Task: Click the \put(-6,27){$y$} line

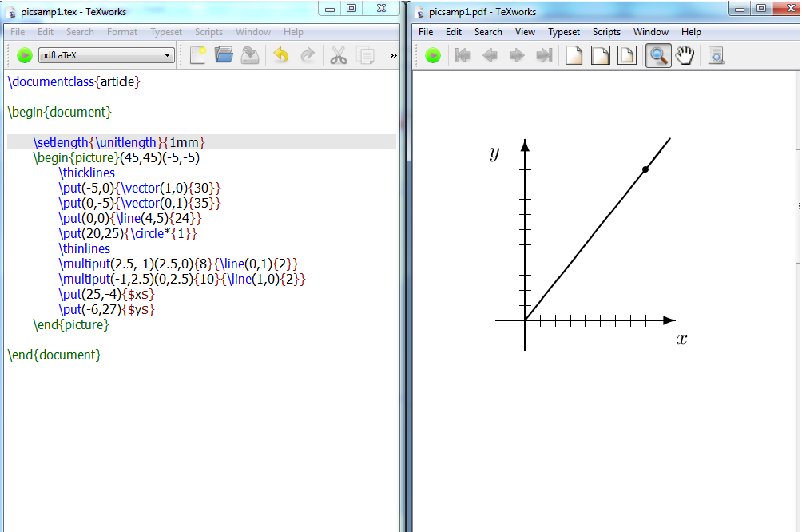Action: [106, 309]
